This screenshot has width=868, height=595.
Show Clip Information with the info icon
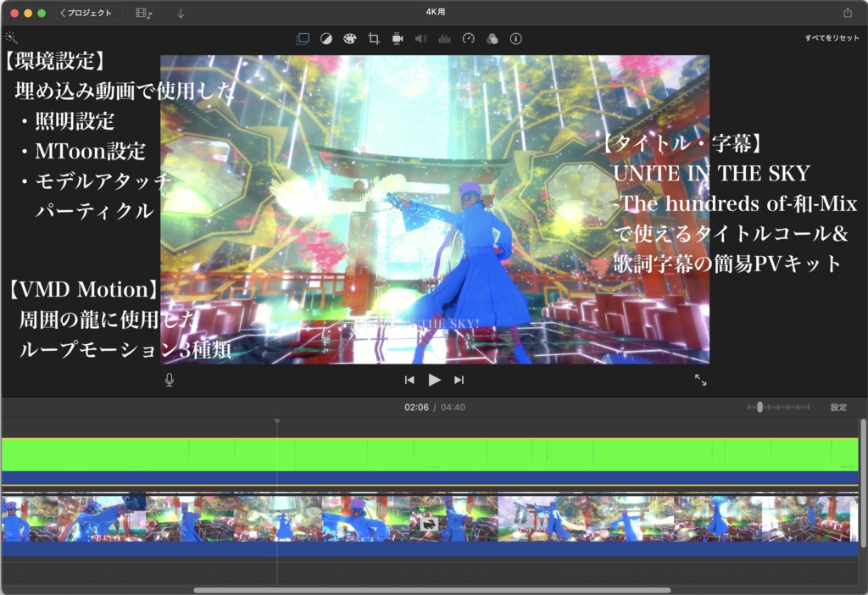[x=515, y=38]
